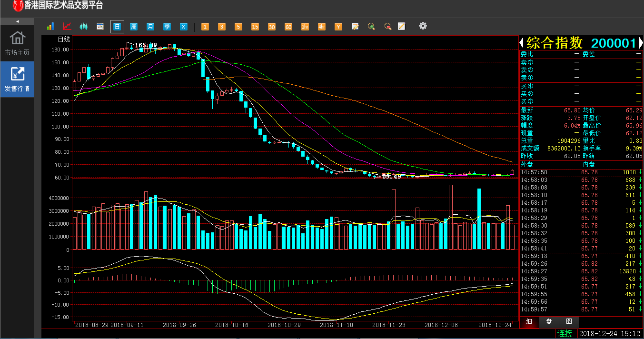Zoom out of the chart

[388, 27]
